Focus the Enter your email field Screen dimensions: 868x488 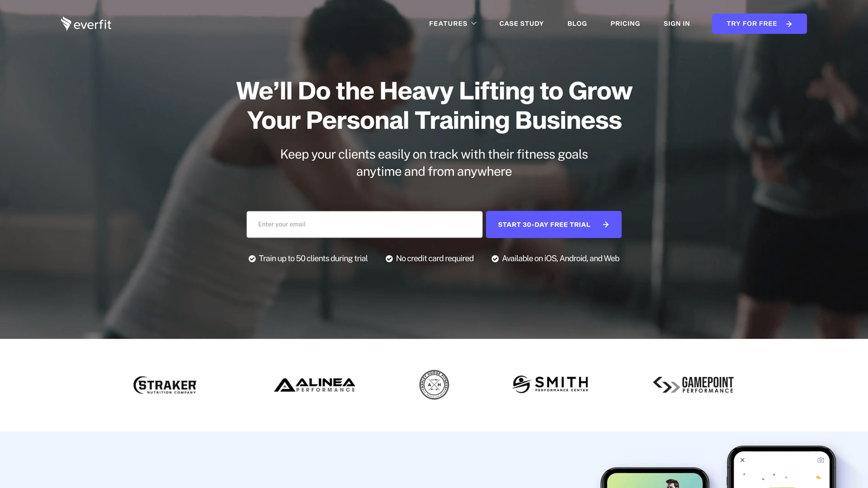pyautogui.click(x=364, y=224)
